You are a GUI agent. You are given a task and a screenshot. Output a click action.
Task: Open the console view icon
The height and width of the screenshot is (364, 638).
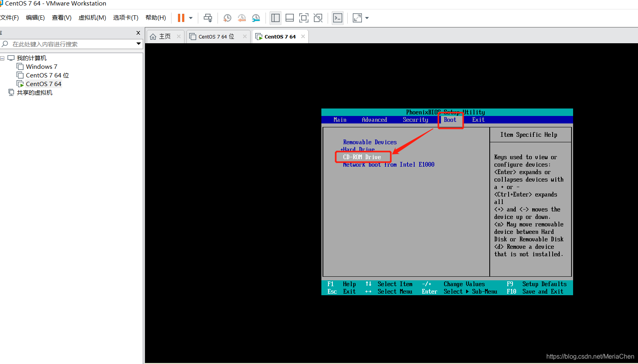tap(337, 18)
